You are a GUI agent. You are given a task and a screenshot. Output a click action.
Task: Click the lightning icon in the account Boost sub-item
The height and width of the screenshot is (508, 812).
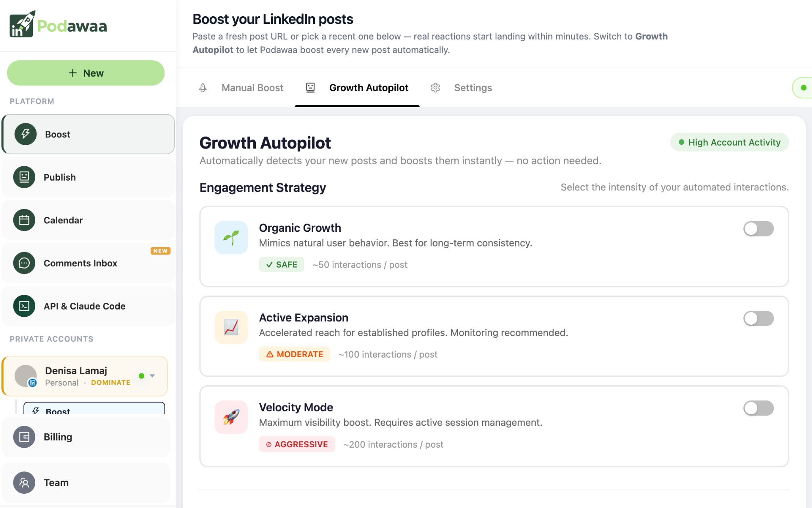point(36,411)
